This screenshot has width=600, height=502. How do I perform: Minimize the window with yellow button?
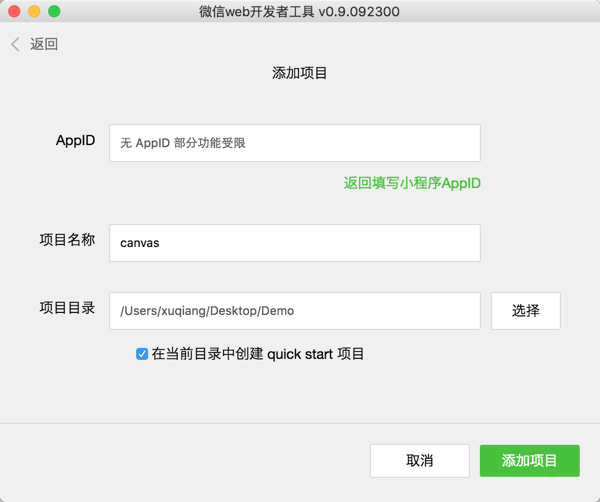coord(34,11)
